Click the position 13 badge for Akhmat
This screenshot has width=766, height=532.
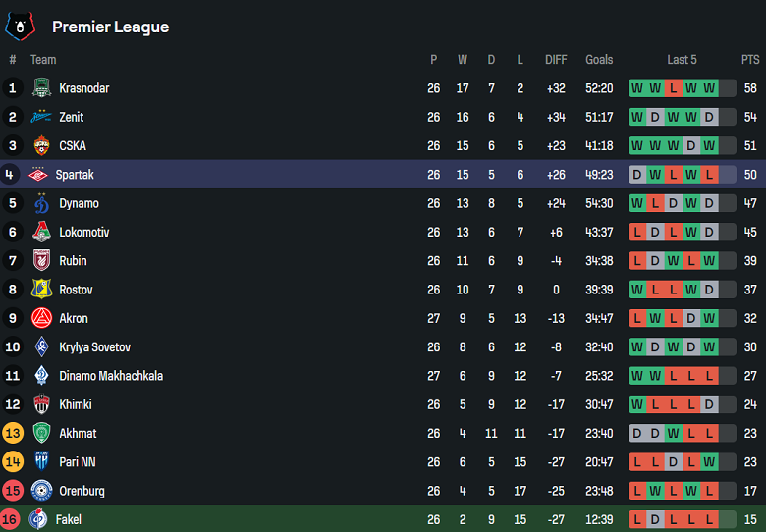pos(13,433)
